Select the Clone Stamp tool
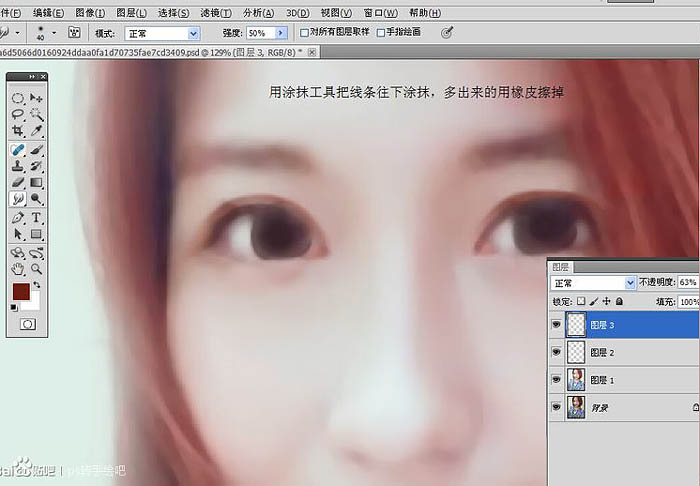Image resolution: width=700 pixels, height=486 pixels. (17, 166)
